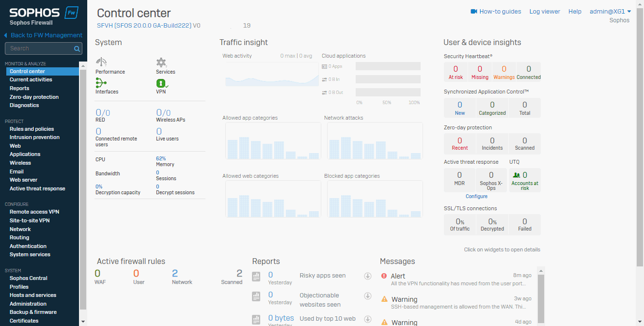Open Backup & firmware
The image size is (644, 326).
33,312
